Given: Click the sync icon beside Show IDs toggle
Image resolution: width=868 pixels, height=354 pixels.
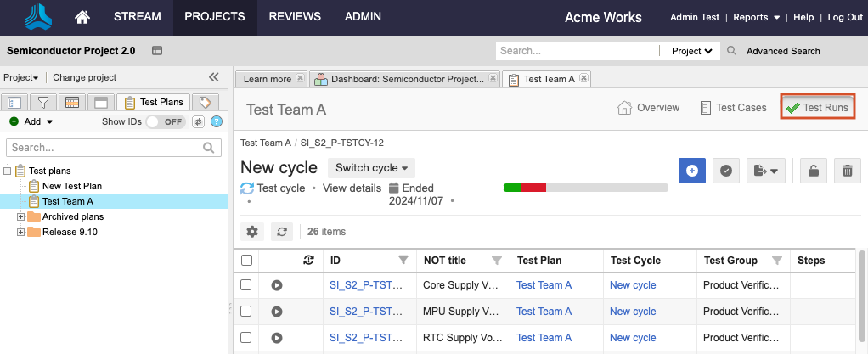Looking at the screenshot, I should click(198, 121).
